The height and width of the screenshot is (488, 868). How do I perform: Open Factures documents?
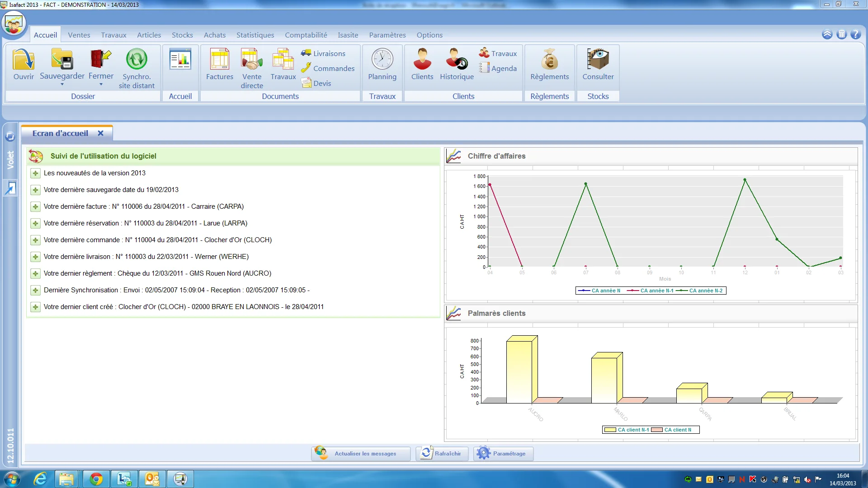coord(220,60)
